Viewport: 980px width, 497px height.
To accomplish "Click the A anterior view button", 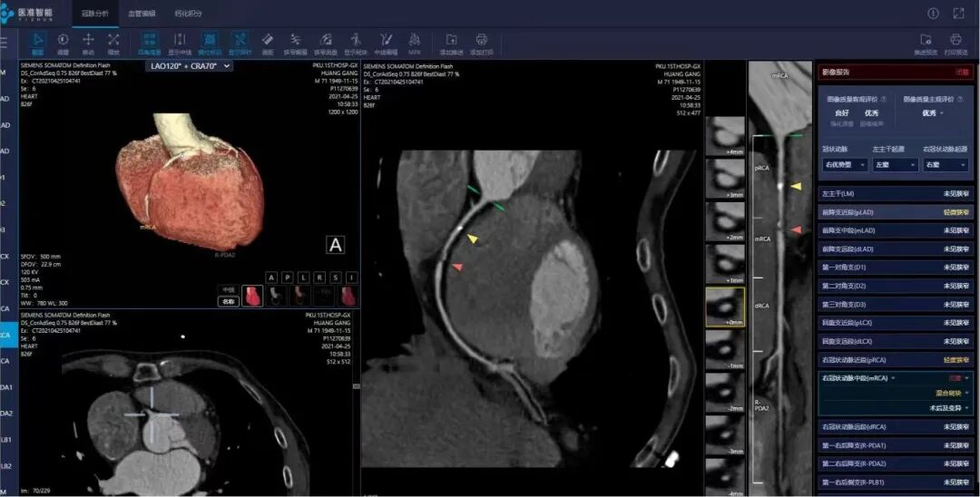I will tap(270, 278).
